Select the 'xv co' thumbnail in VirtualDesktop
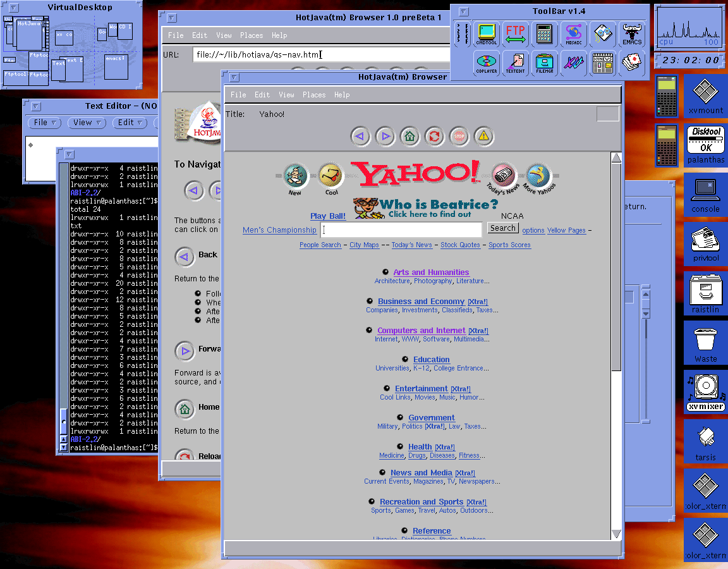 [x=64, y=38]
